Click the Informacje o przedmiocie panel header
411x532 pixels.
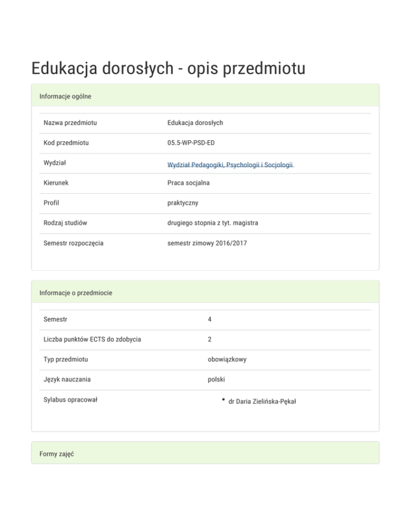(75, 293)
